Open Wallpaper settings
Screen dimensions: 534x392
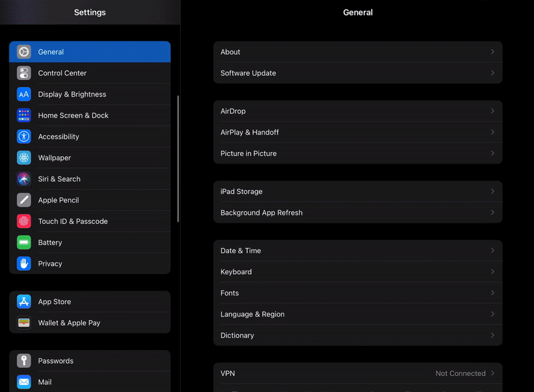[90, 157]
